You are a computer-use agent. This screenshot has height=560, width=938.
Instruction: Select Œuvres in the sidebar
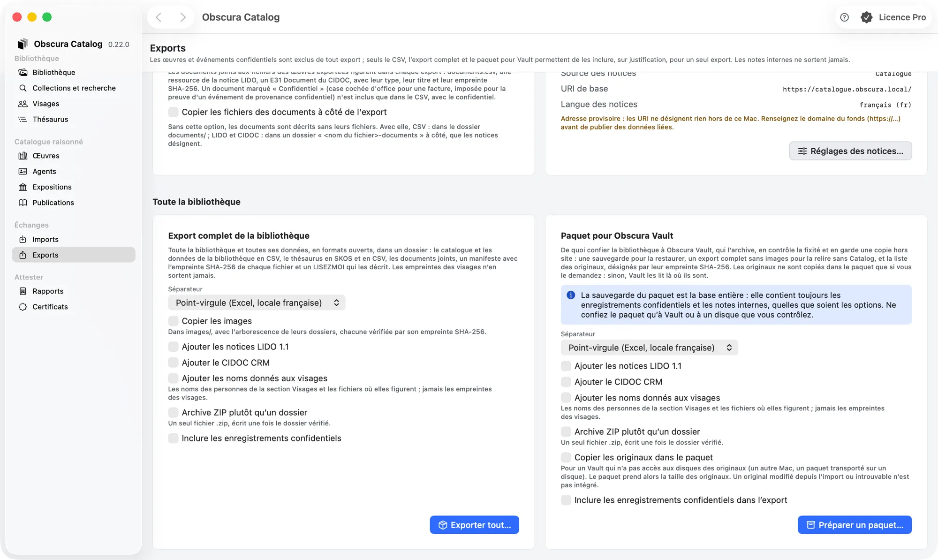(x=74, y=156)
